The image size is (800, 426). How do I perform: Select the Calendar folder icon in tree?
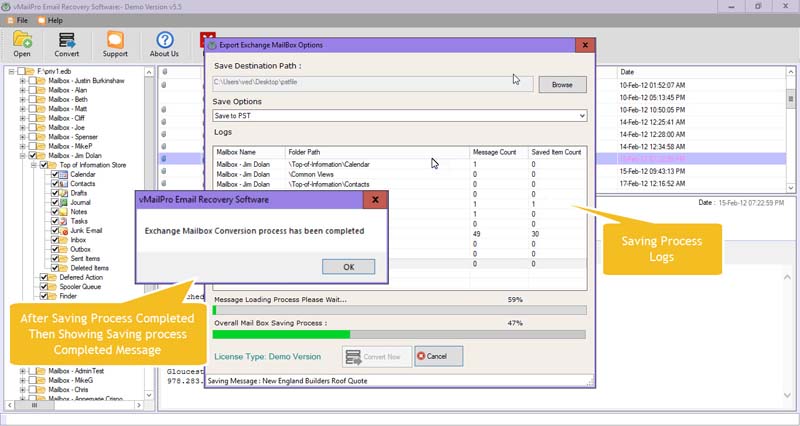(x=63, y=174)
